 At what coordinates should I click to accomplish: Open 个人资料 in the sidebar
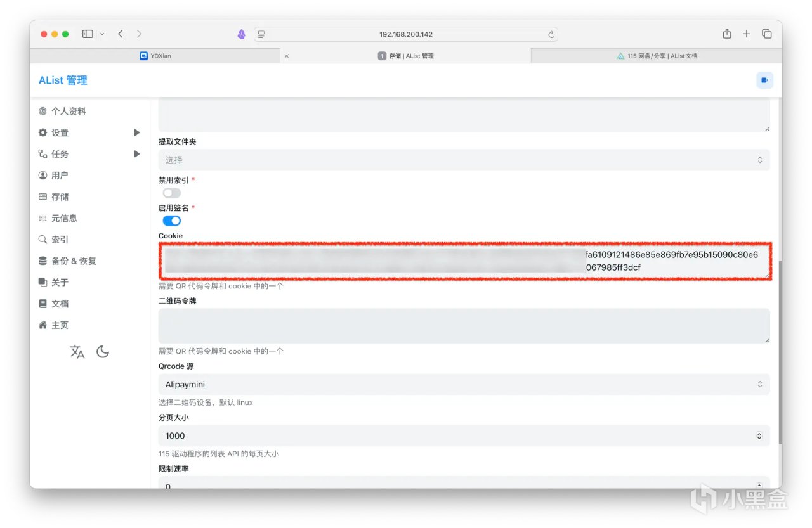[x=69, y=112]
